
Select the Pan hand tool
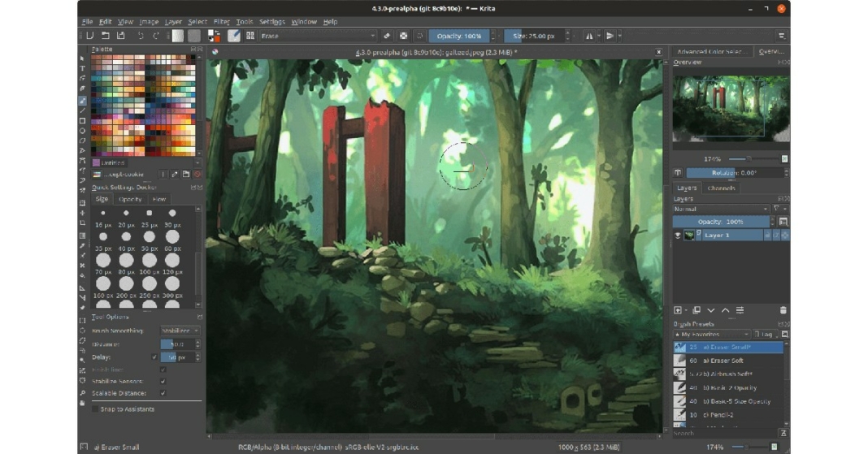point(82,403)
